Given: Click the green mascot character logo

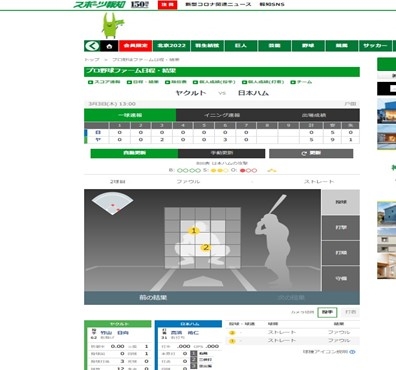Looking at the screenshot, I should point(113,26).
